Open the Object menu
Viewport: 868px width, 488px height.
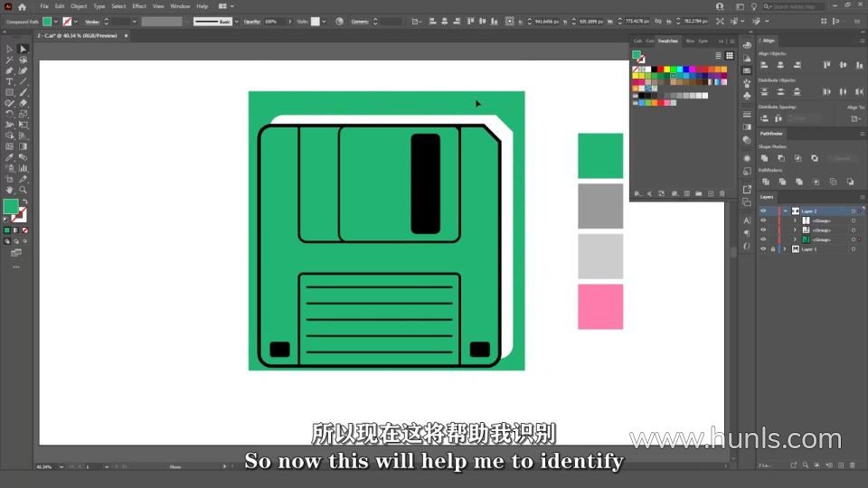pyautogui.click(x=79, y=6)
